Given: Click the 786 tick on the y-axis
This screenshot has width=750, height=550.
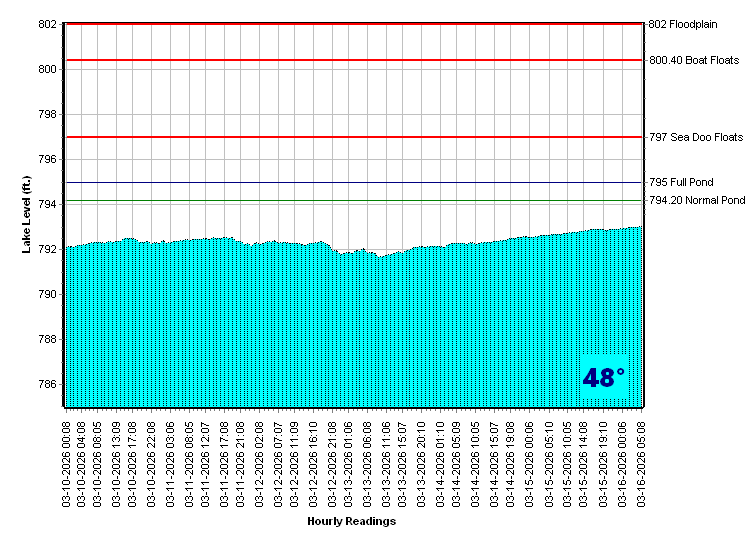Looking at the screenshot, I should 48,385.
